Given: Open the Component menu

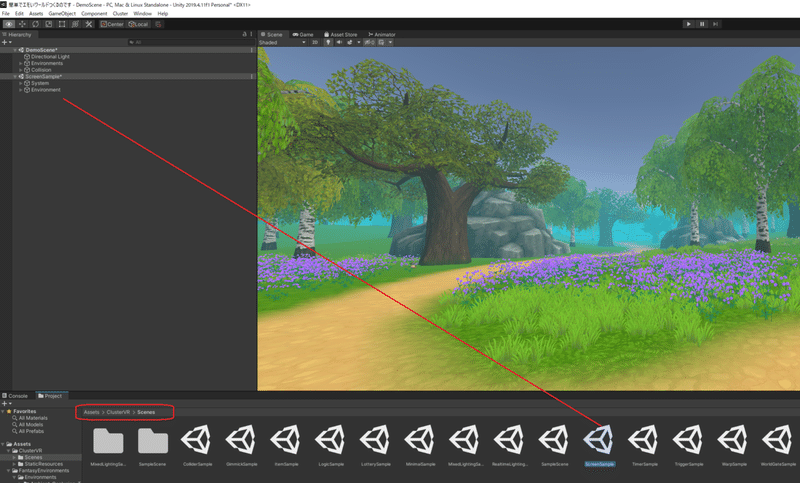Looking at the screenshot, I should coord(94,14).
